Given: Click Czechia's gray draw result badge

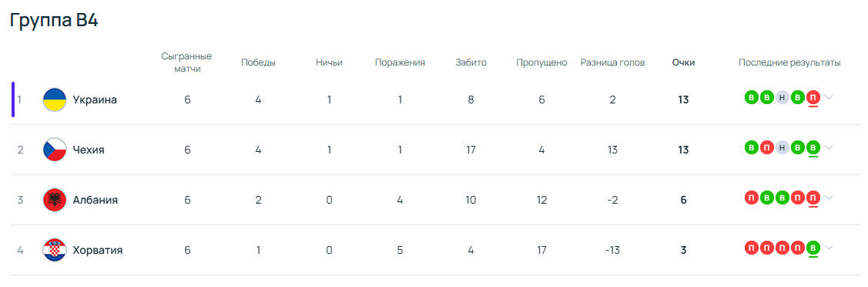Looking at the screenshot, I should point(783,147).
